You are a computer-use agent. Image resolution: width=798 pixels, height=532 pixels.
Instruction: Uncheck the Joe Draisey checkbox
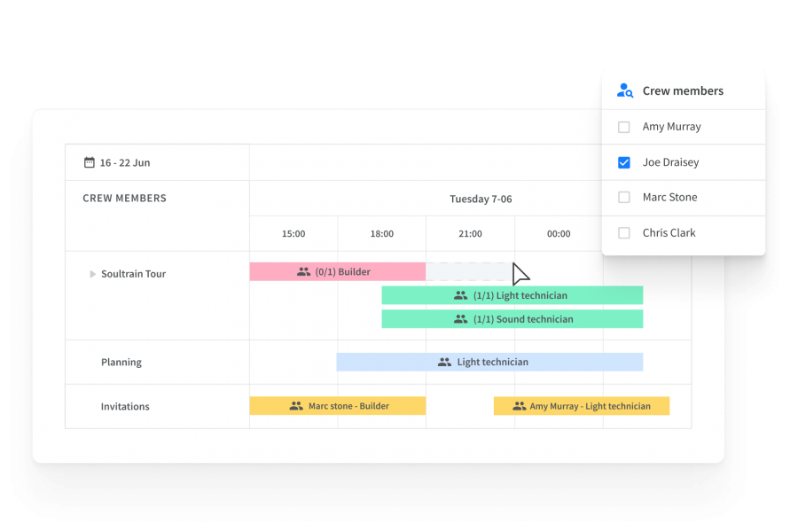pyautogui.click(x=624, y=162)
